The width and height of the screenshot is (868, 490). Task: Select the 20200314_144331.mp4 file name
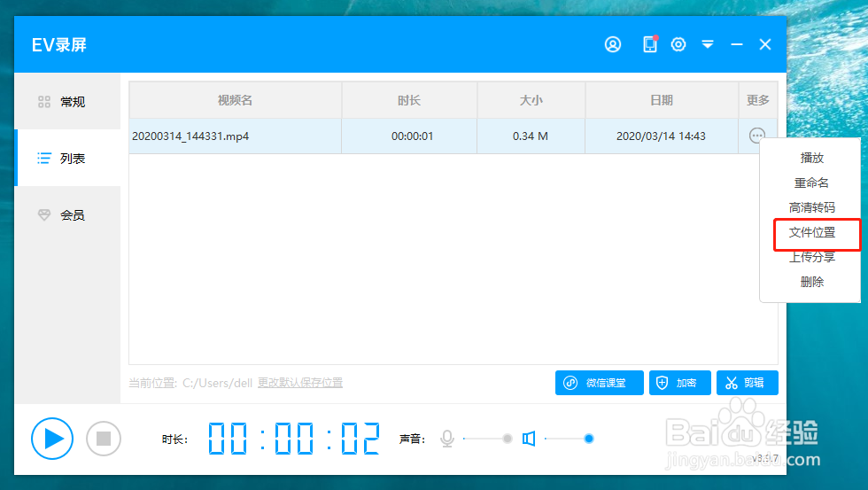pyautogui.click(x=190, y=136)
